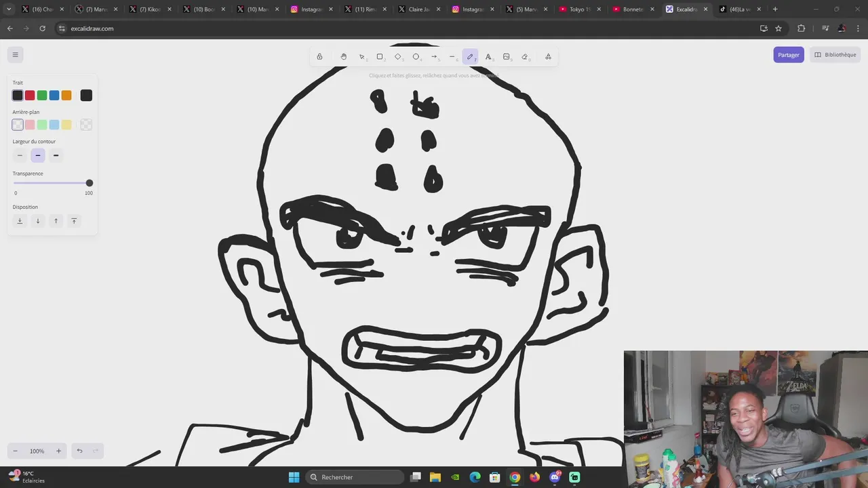Screen dimensions: 868x488
Task: Reload the excalidraw.com page
Action: point(42,28)
